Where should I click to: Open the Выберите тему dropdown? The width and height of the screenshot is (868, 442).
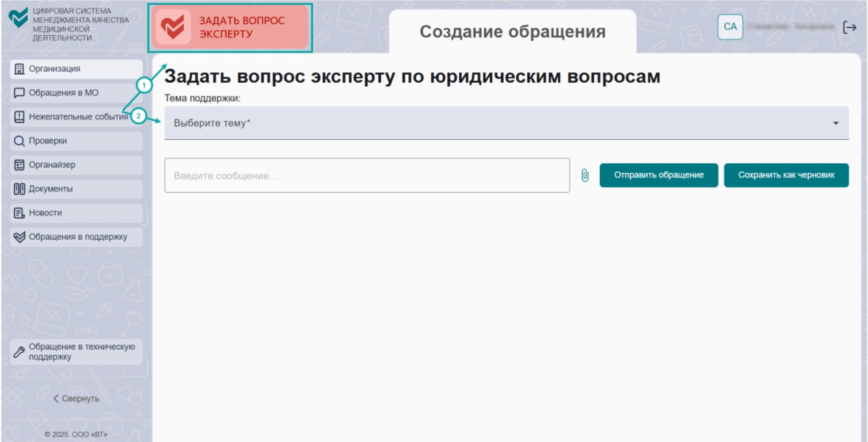coord(506,123)
